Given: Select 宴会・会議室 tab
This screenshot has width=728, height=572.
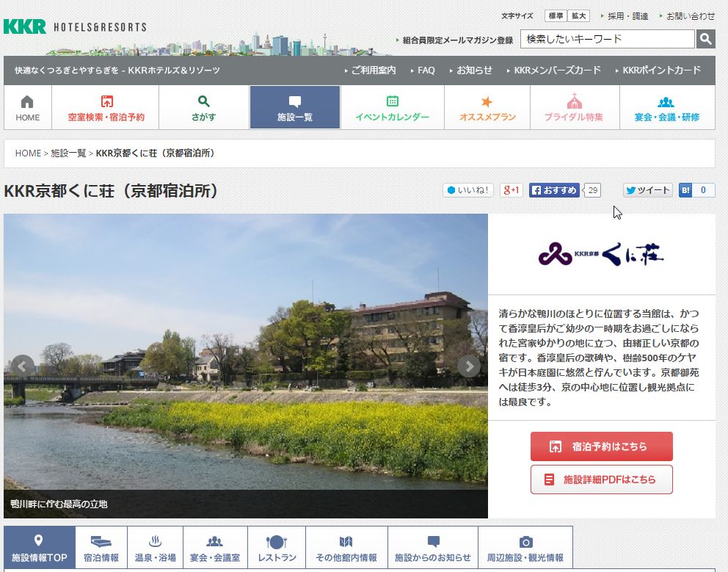Looking at the screenshot, I should coord(216,548).
